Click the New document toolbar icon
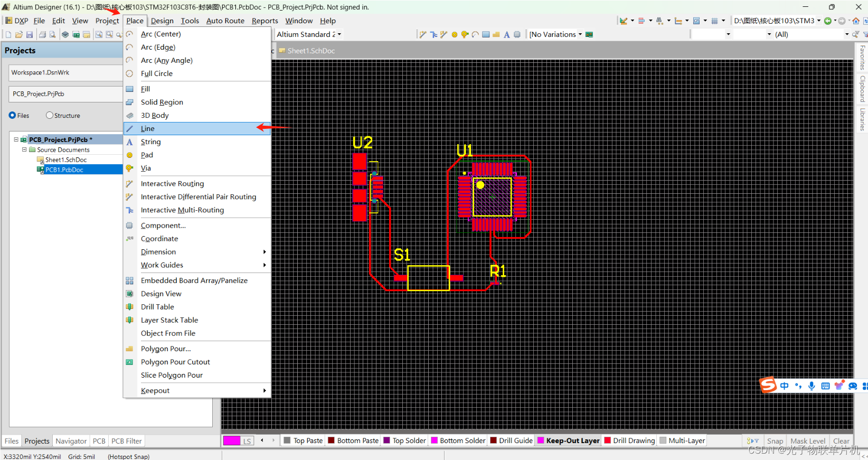Screen dimensions: 868x460 tap(8, 34)
